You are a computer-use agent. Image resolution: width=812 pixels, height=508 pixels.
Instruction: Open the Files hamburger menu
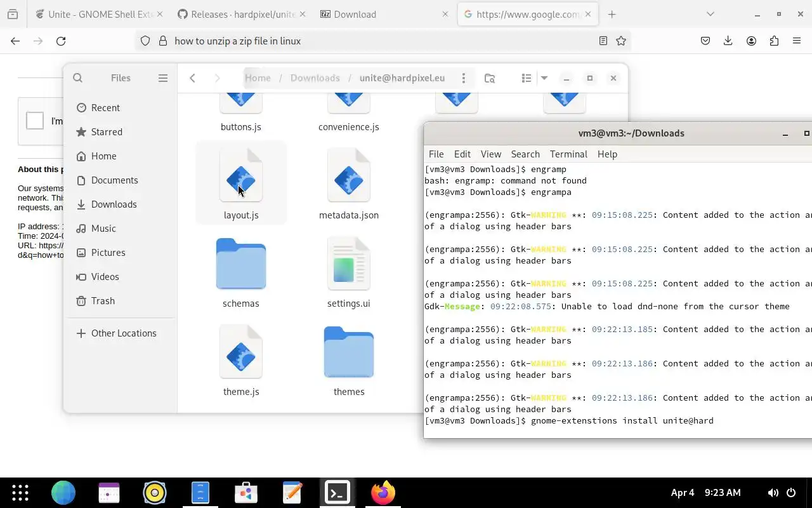click(x=163, y=78)
